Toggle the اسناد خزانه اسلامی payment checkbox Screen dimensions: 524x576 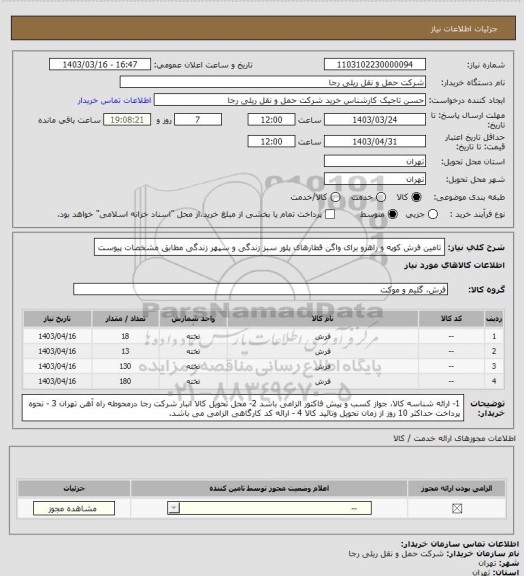[330, 214]
